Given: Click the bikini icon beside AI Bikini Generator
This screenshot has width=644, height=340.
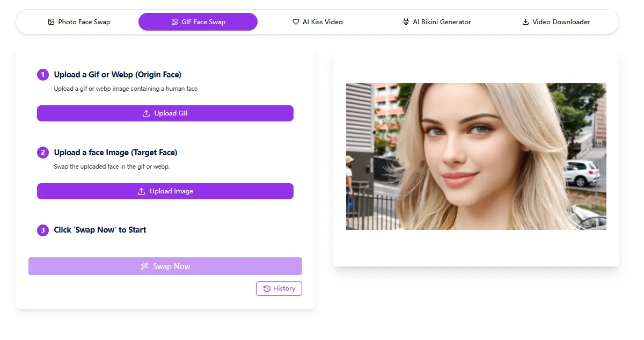Looking at the screenshot, I should click(406, 22).
